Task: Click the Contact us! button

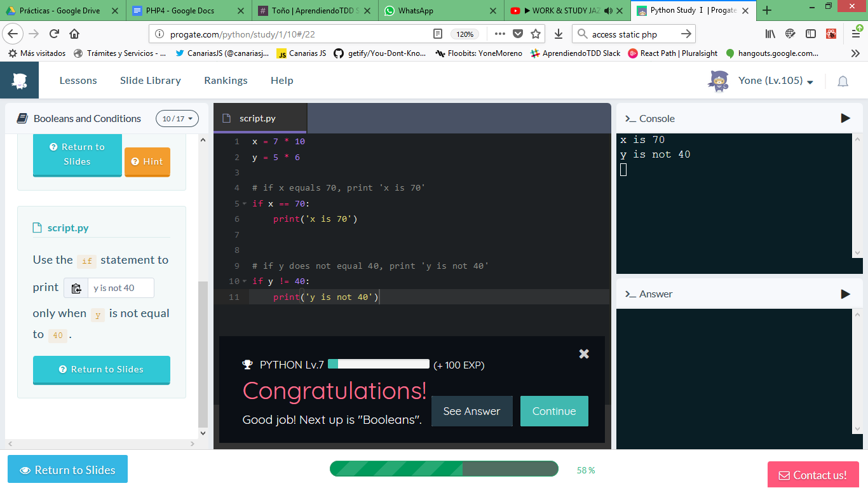Action: coord(813,475)
